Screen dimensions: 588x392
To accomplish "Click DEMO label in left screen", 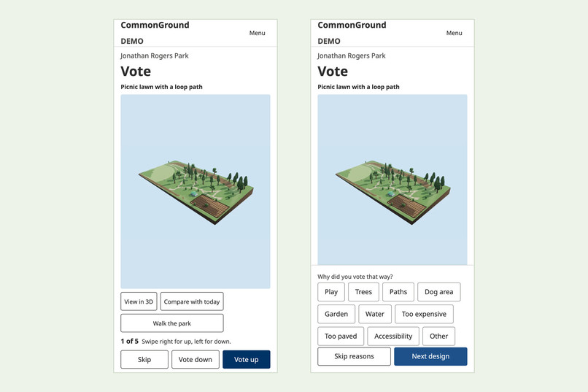I will pyautogui.click(x=132, y=42).
